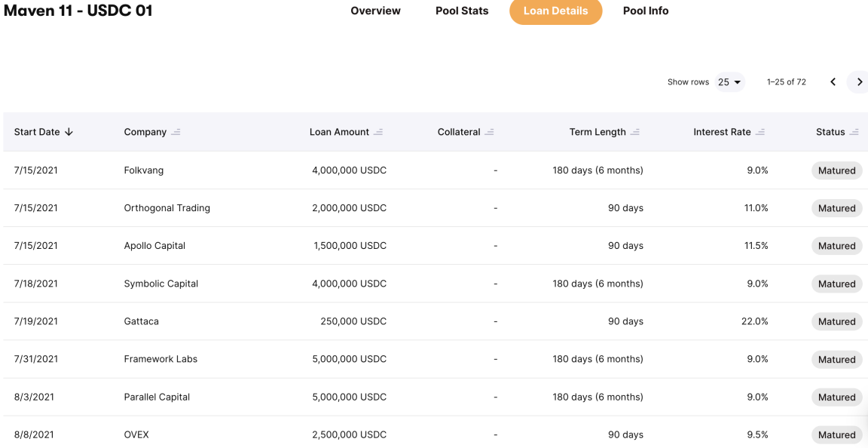Click the 2,500,000 USDC loan amount

350,434
